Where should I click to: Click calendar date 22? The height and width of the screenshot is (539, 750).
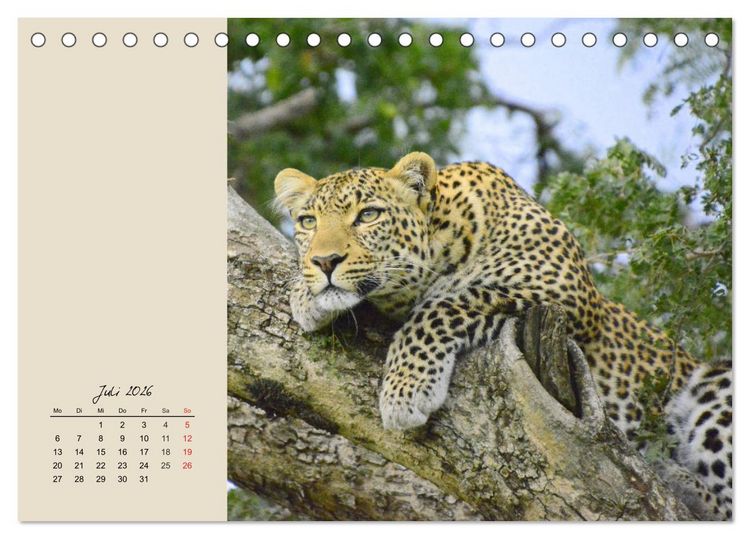pyautogui.click(x=100, y=465)
